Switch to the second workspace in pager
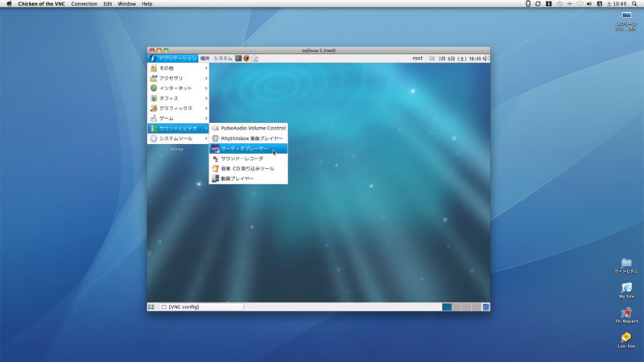This screenshot has height=362, width=644. click(456, 306)
